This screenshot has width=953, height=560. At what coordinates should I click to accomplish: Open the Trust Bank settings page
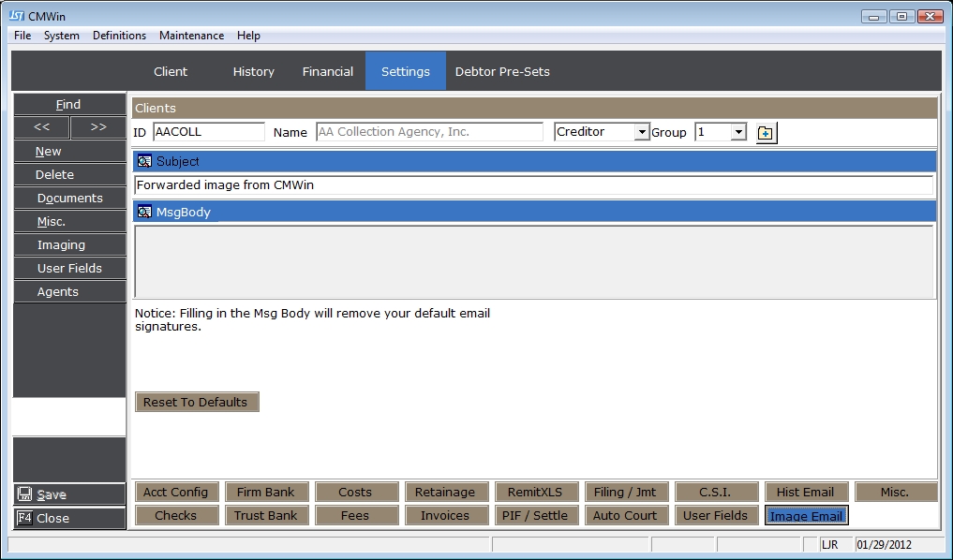pyautogui.click(x=265, y=515)
